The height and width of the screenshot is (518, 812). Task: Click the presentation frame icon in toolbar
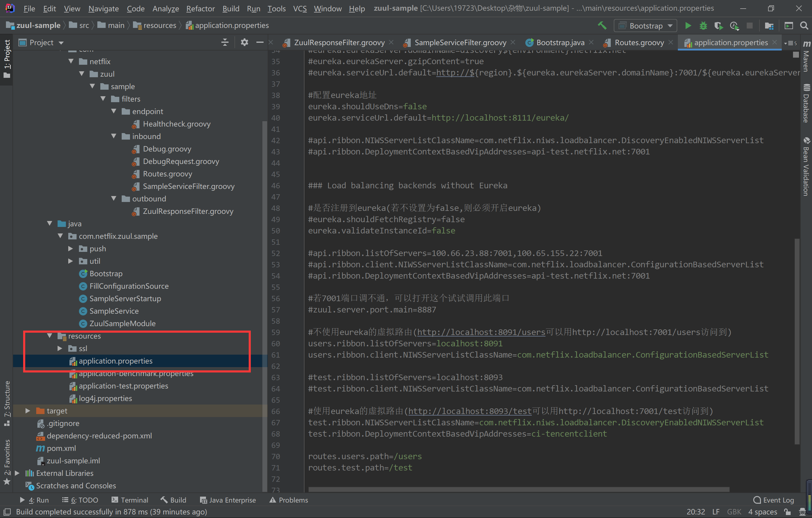pos(788,26)
